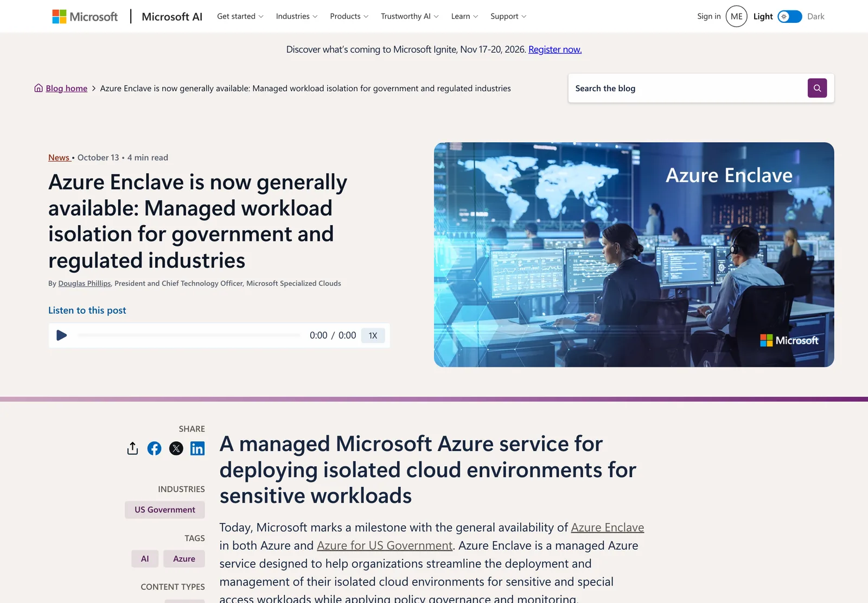Click the ME account avatar
The height and width of the screenshot is (603, 868).
coord(736,16)
